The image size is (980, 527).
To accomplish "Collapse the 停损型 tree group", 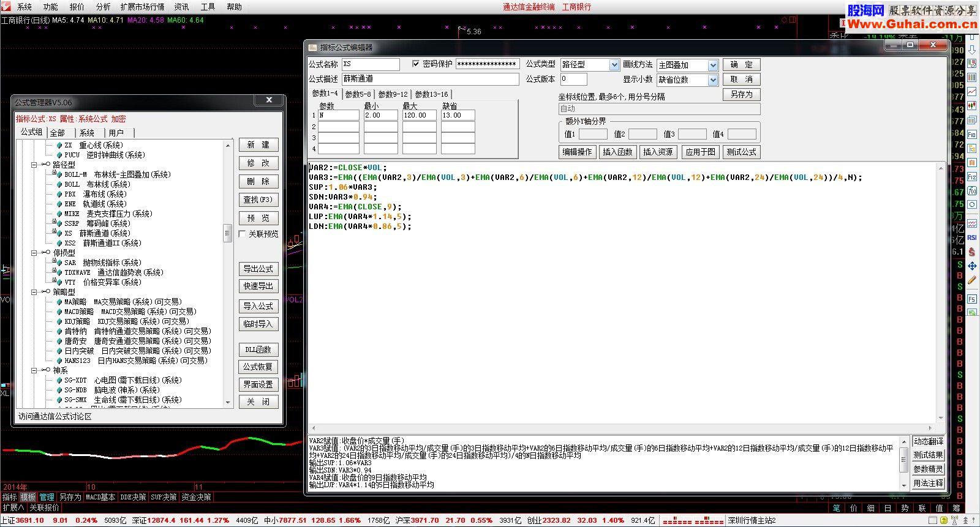I will [x=34, y=253].
